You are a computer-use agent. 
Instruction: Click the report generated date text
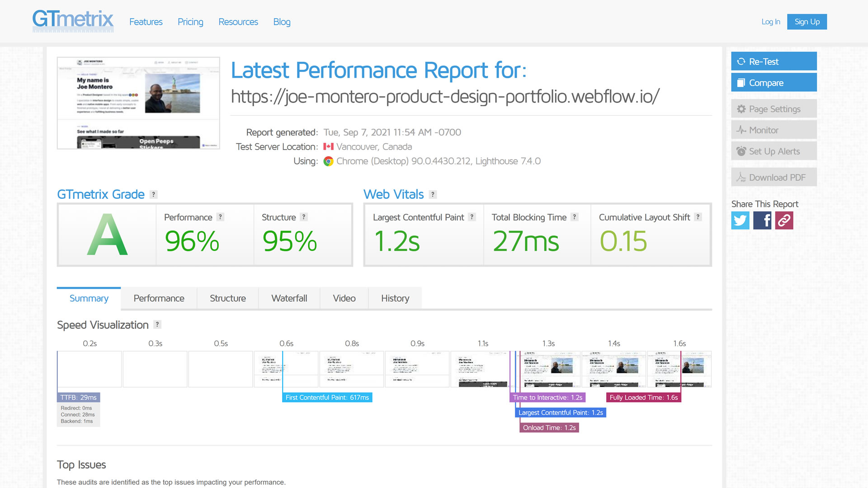pos(392,132)
